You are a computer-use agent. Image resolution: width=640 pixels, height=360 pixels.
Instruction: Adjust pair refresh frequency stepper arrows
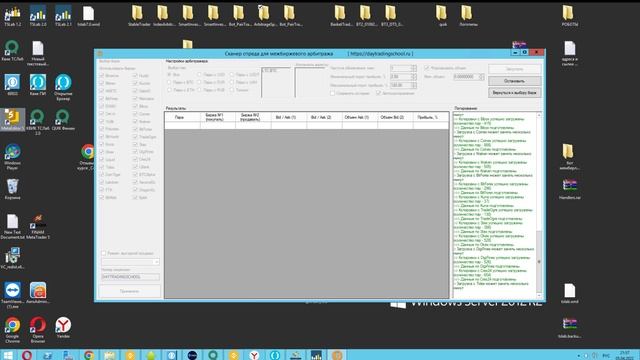[414, 68]
